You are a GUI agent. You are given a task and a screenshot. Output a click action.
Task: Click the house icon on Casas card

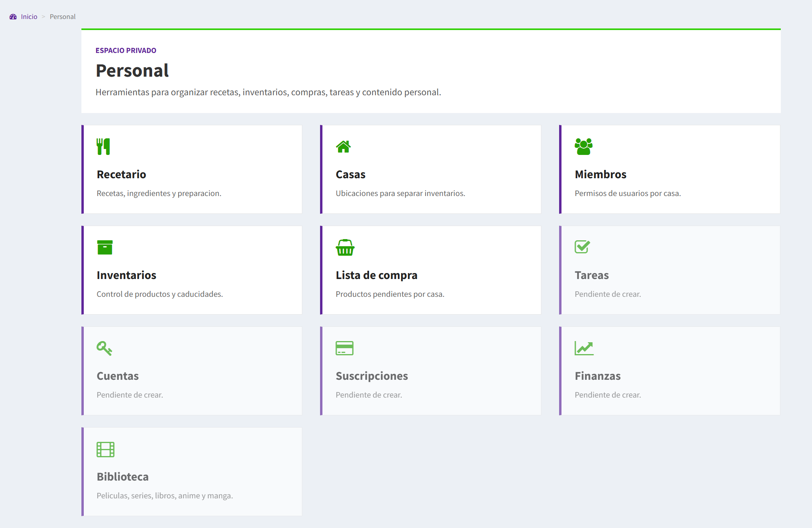click(x=343, y=147)
